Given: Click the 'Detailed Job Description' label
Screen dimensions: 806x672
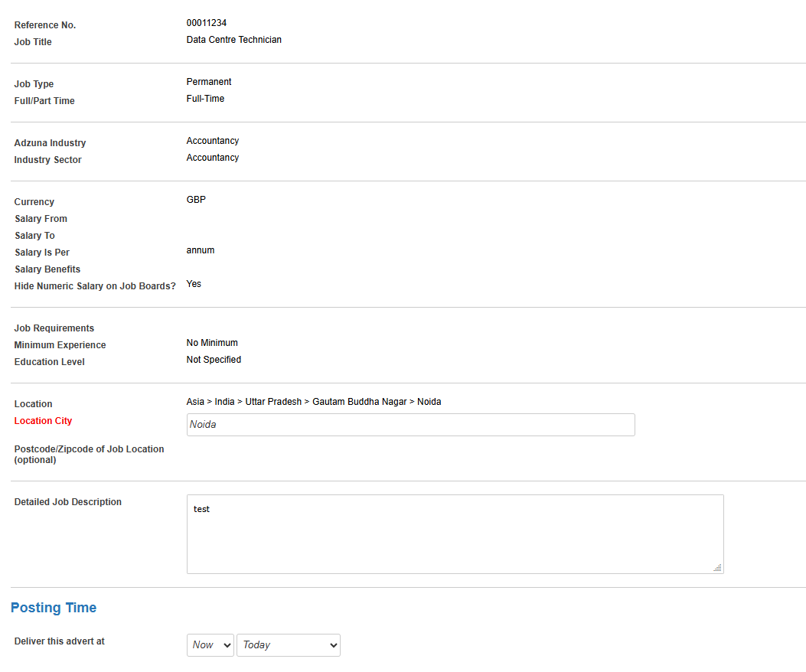Looking at the screenshot, I should (x=68, y=502).
